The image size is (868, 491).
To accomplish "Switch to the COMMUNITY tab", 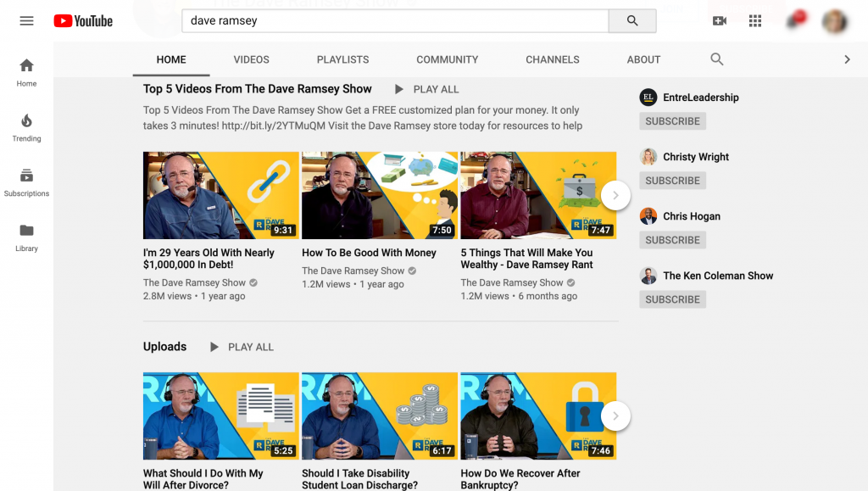I will (x=448, y=59).
